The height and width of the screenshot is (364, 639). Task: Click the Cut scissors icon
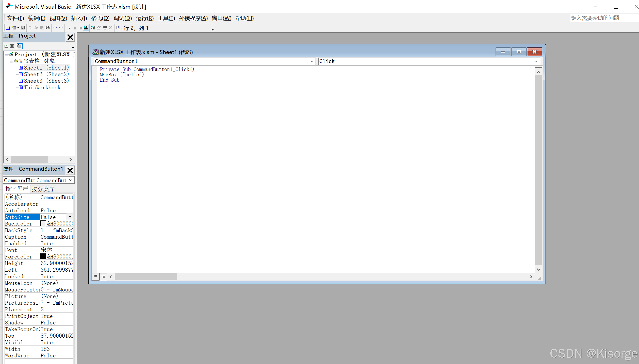[30, 28]
